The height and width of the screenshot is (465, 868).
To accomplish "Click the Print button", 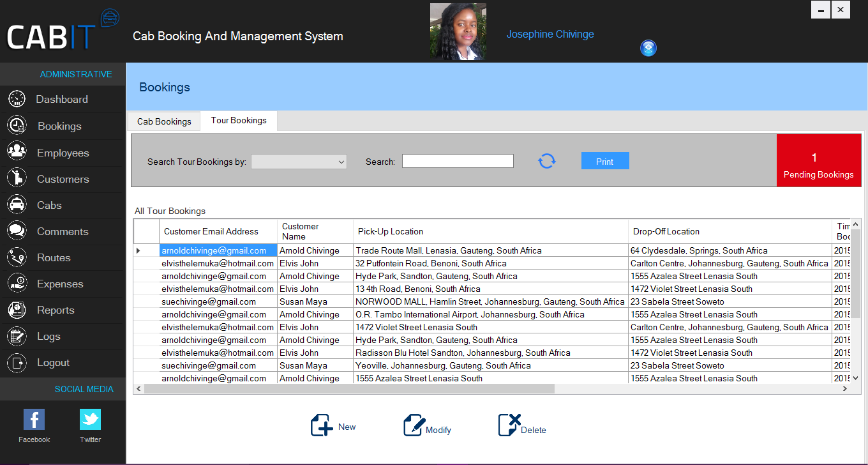I will tap(605, 161).
